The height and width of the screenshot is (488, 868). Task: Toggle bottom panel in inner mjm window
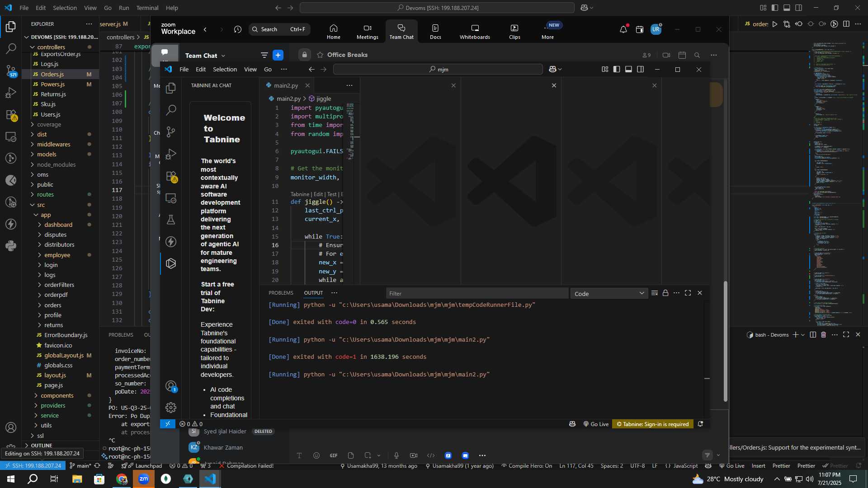tap(628, 69)
